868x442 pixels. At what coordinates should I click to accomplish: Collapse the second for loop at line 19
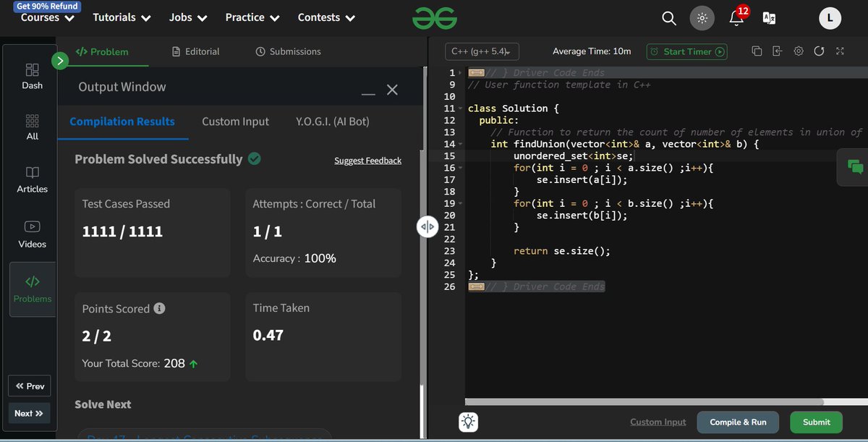(x=461, y=203)
